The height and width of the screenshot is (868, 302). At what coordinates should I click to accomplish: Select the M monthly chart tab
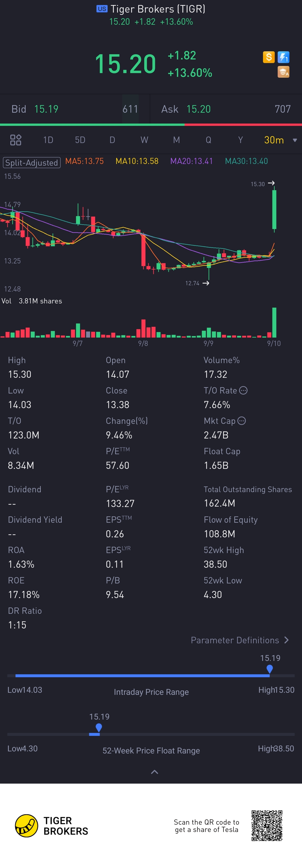click(176, 140)
